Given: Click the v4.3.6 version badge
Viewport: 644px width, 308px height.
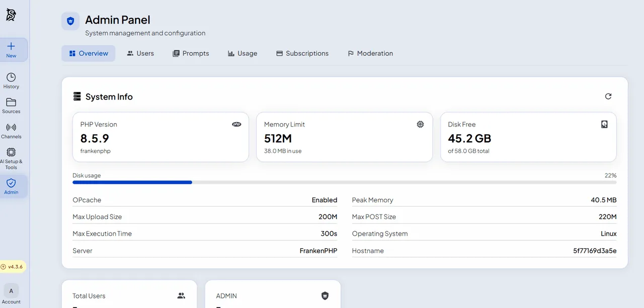Looking at the screenshot, I should click(13, 267).
